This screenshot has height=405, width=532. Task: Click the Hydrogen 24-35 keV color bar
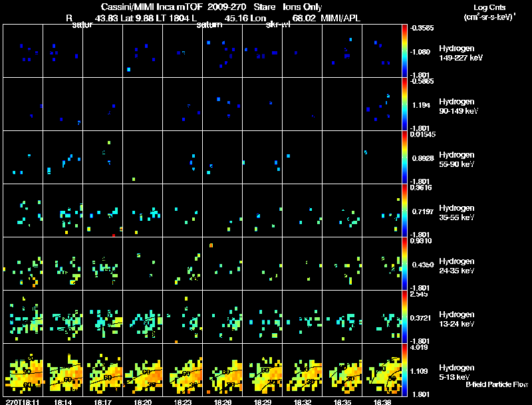coord(404,263)
